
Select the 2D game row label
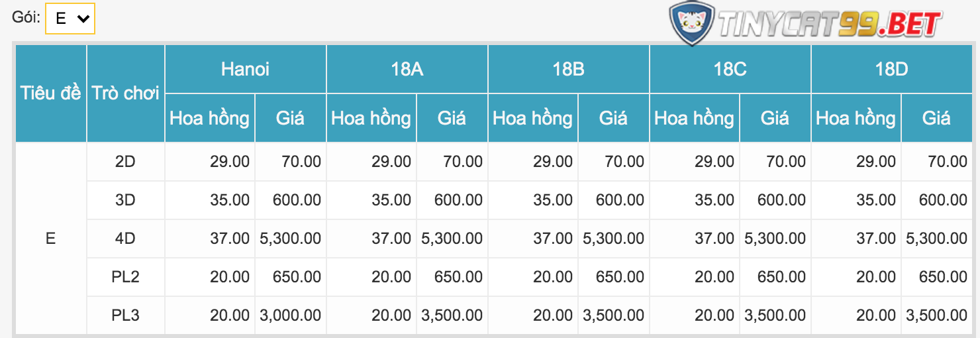pos(125,161)
